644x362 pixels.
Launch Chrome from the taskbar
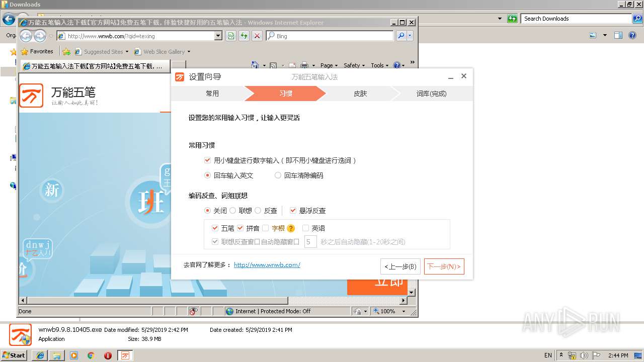(91, 355)
